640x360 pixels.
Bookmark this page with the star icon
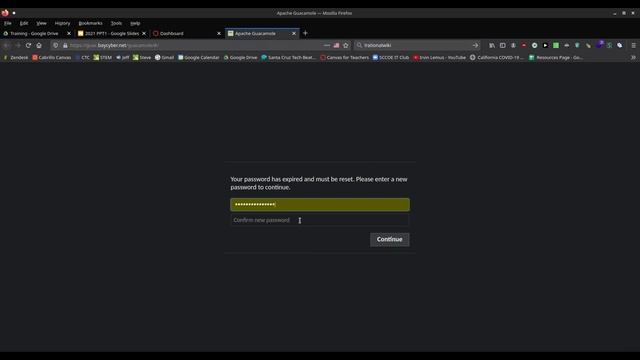pos(346,45)
